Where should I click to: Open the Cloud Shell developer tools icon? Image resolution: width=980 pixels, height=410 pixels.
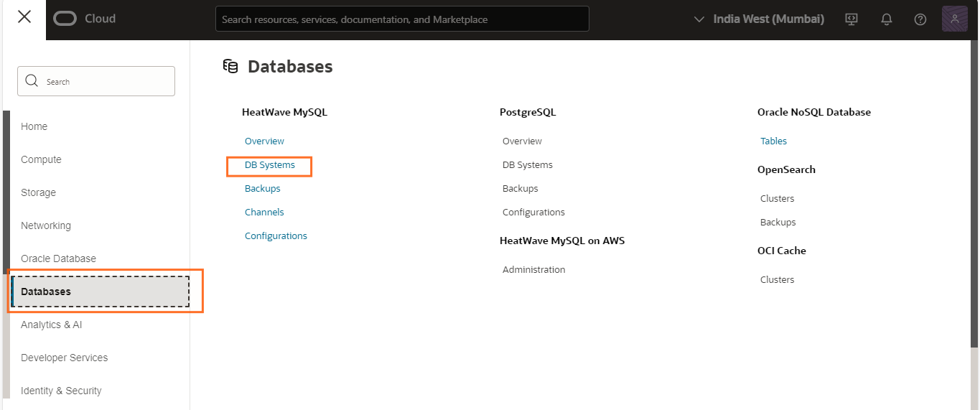click(851, 19)
